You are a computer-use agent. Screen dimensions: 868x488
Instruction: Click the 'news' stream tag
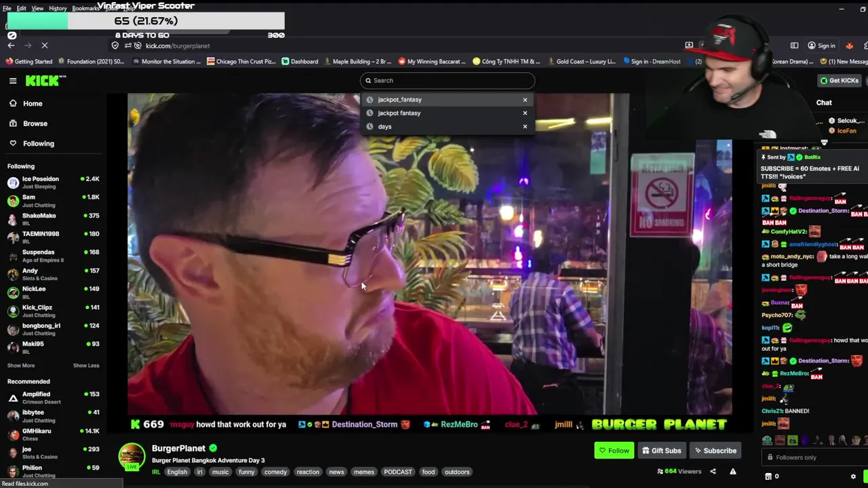pos(336,472)
